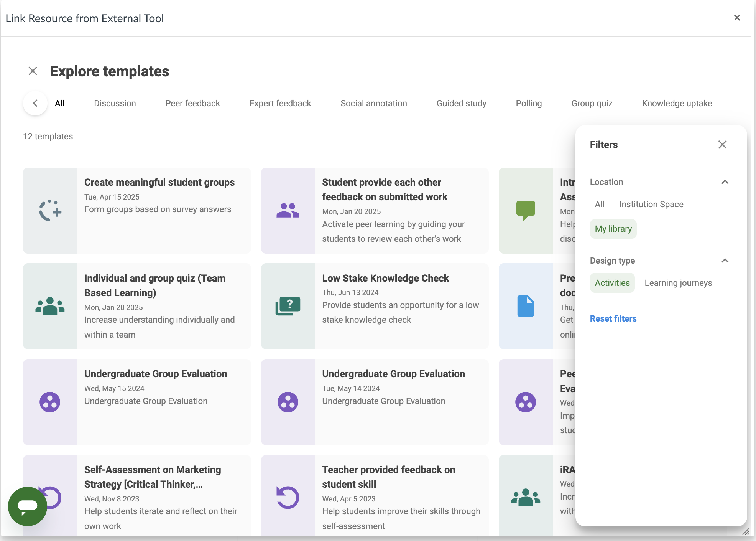This screenshot has width=756, height=541.
Task: Switch to the Polling tab
Action: point(529,103)
